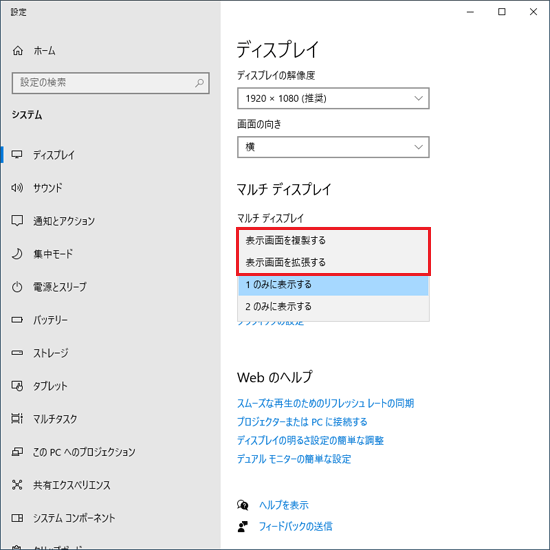Click the search magnifier icon in settings search
The image size is (550, 550).
(x=200, y=83)
